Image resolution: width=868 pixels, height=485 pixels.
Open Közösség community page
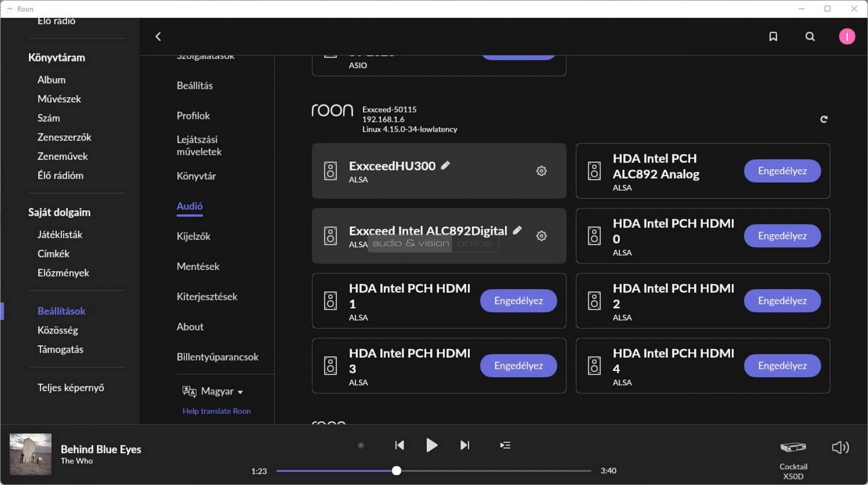pos(58,330)
